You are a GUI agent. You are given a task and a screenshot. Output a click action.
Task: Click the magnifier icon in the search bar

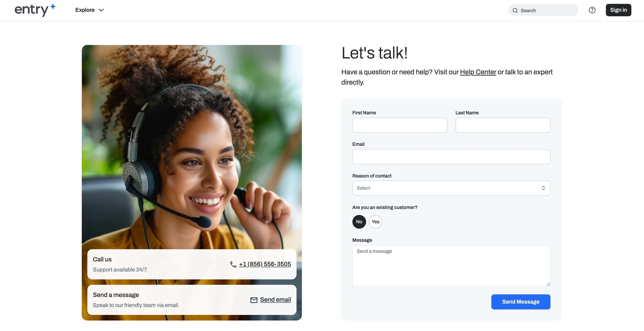515,10
